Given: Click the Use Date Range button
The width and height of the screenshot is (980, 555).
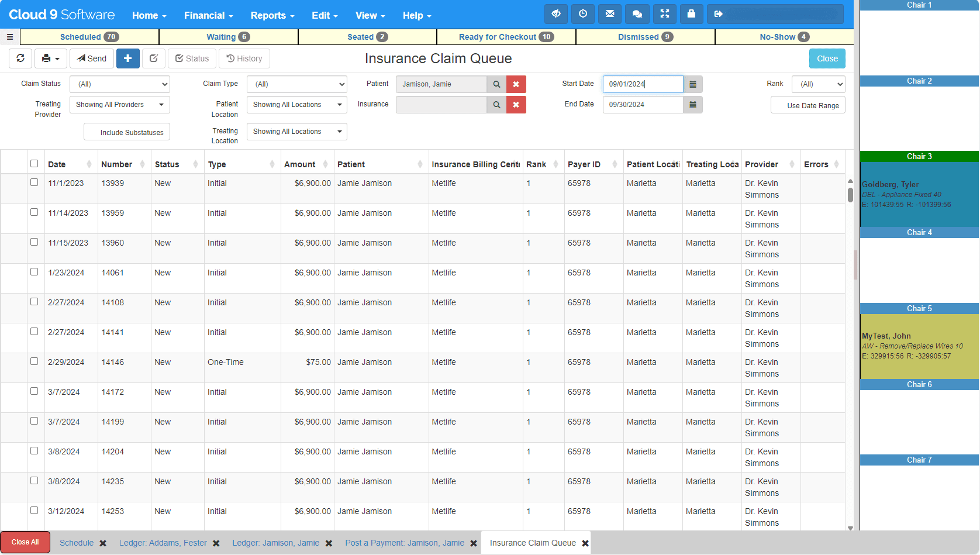Looking at the screenshot, I should click(x=808, y=105).
